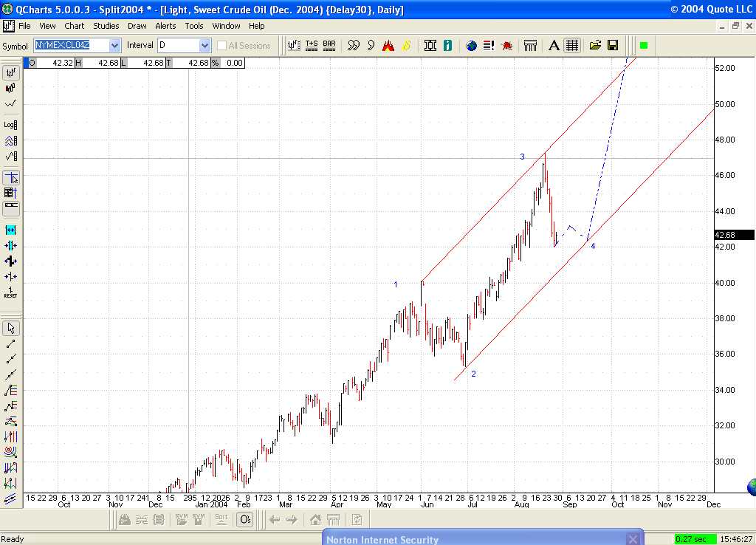Click the wave label 3 on chart
This screenshot has height=545, width=756.
click(522, 157)
